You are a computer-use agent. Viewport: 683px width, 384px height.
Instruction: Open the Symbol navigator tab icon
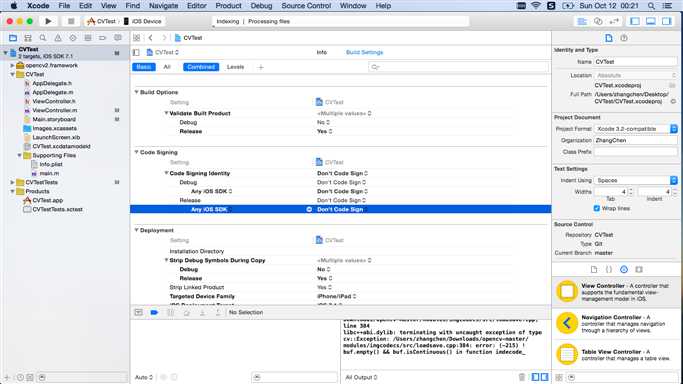click(28, 38)
